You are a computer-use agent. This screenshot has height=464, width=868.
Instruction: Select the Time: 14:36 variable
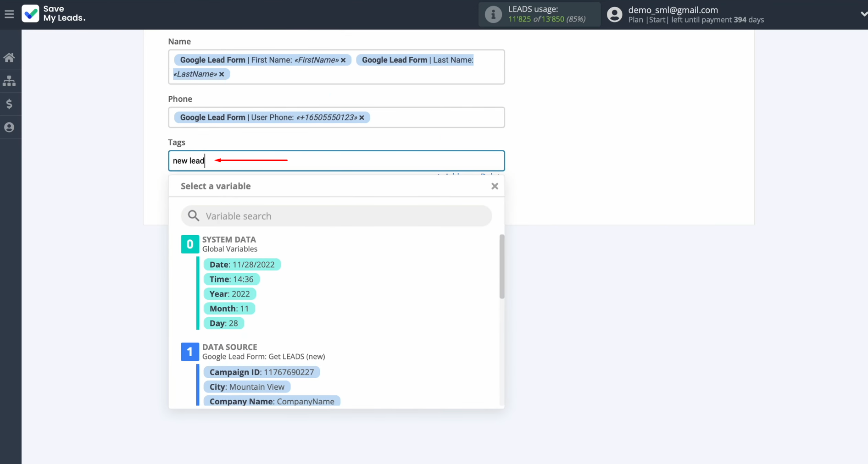pos(232,279)
